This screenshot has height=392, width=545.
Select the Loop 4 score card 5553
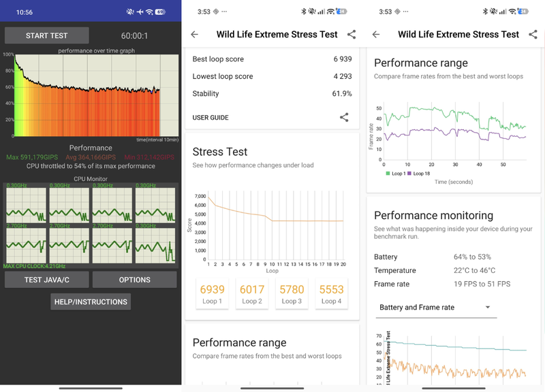point(331,293)
